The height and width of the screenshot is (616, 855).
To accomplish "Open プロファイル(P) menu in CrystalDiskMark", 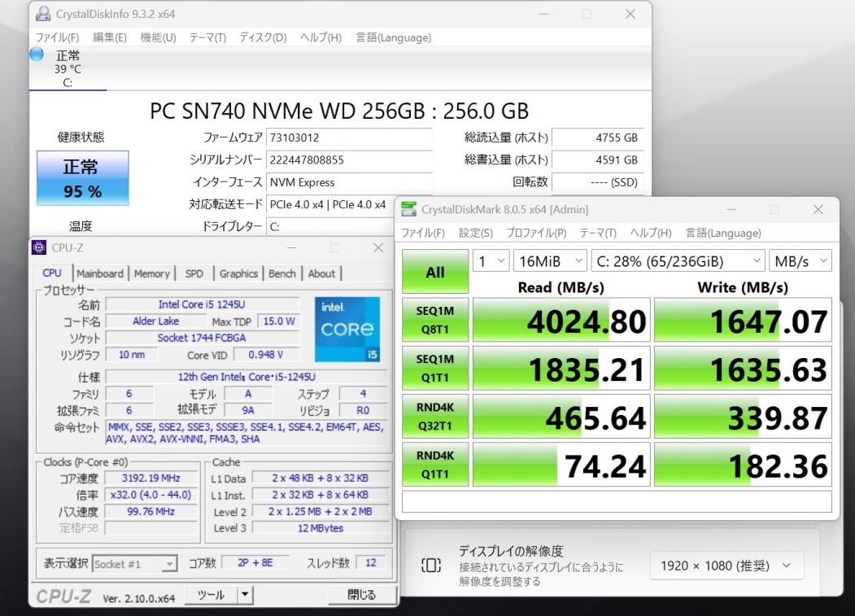I will pos(537,233).
